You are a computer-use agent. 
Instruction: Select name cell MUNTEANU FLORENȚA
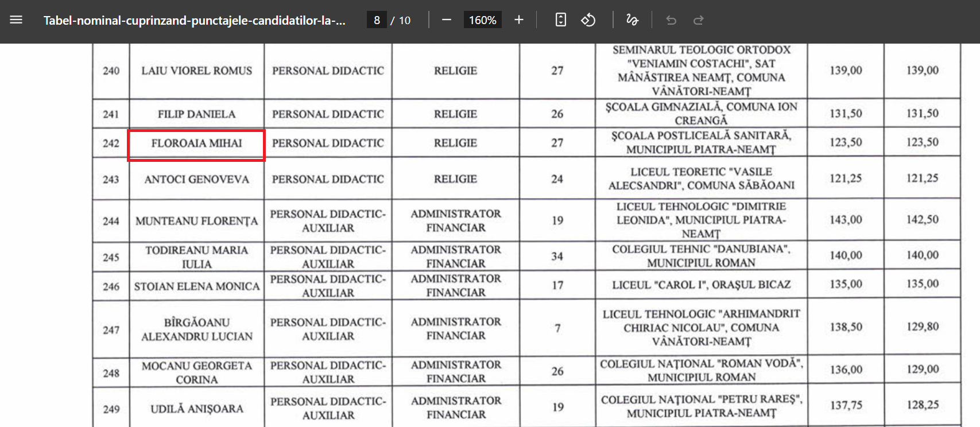196,221
